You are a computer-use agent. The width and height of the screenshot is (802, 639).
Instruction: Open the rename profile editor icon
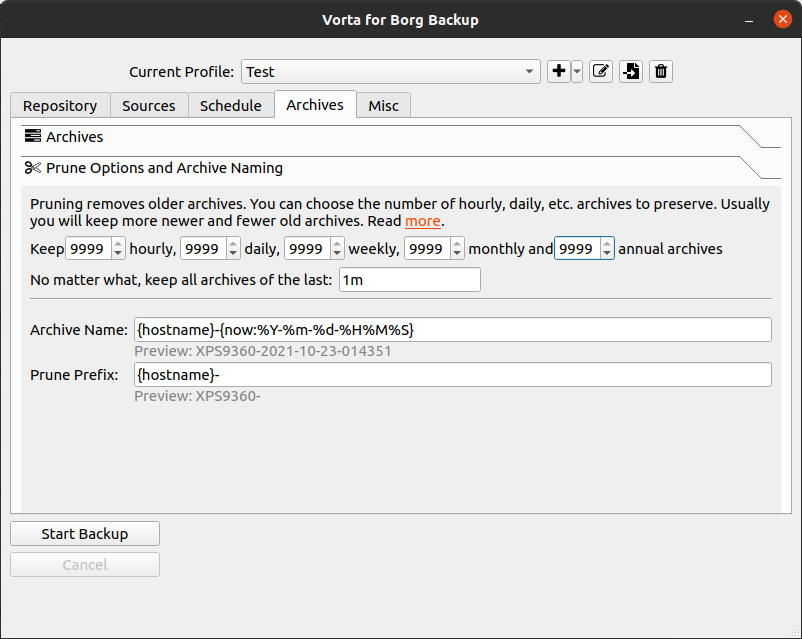coord(600,71)
